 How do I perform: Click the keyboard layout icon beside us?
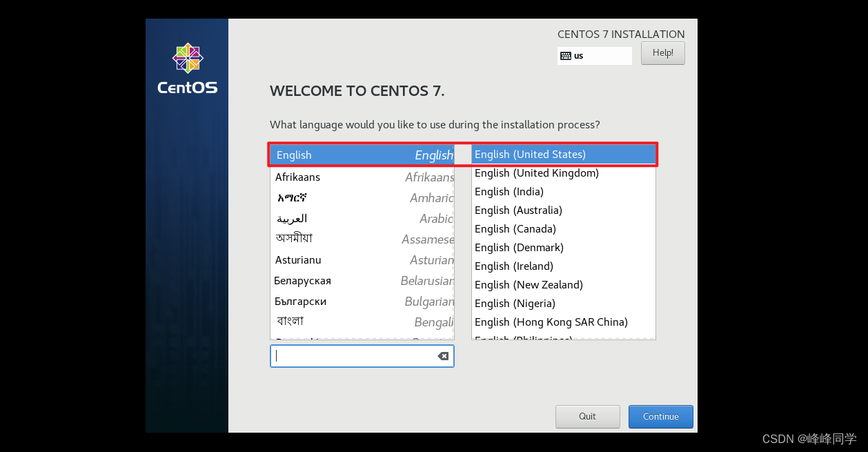point(565,56)
